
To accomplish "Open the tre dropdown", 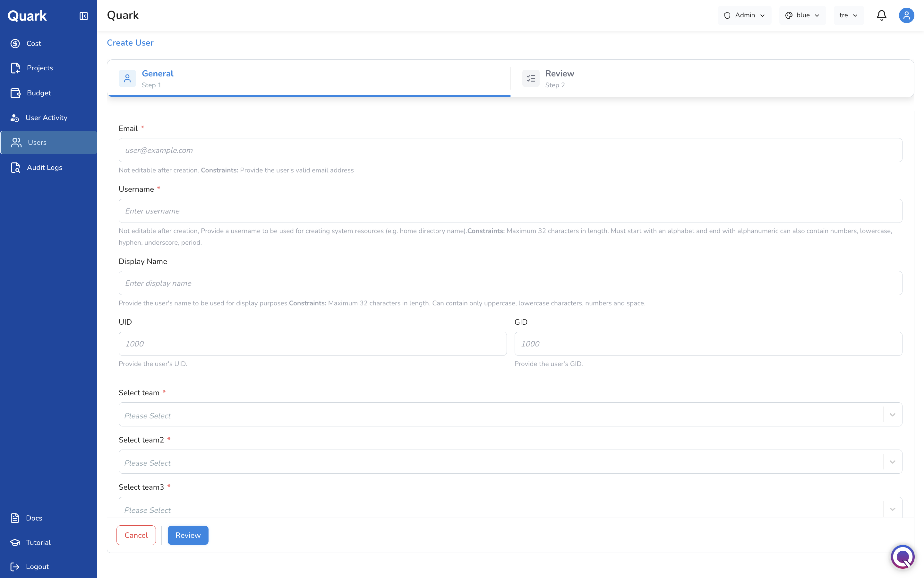I will coord(849,15).
